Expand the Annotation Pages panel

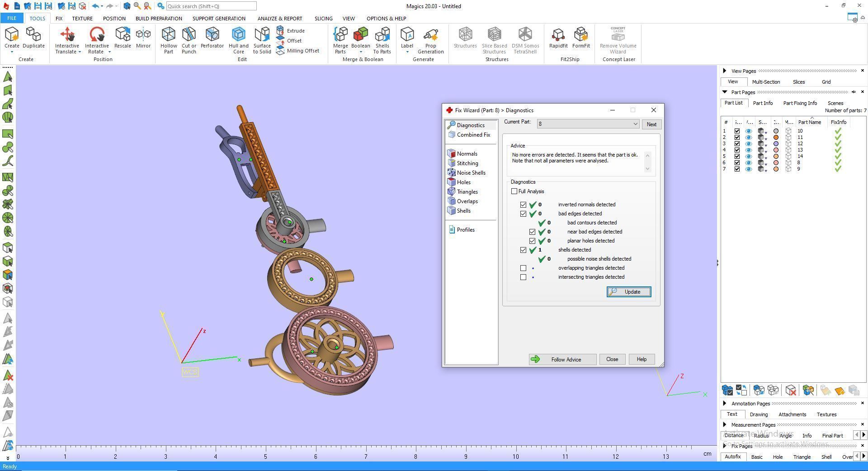(725, 403)
